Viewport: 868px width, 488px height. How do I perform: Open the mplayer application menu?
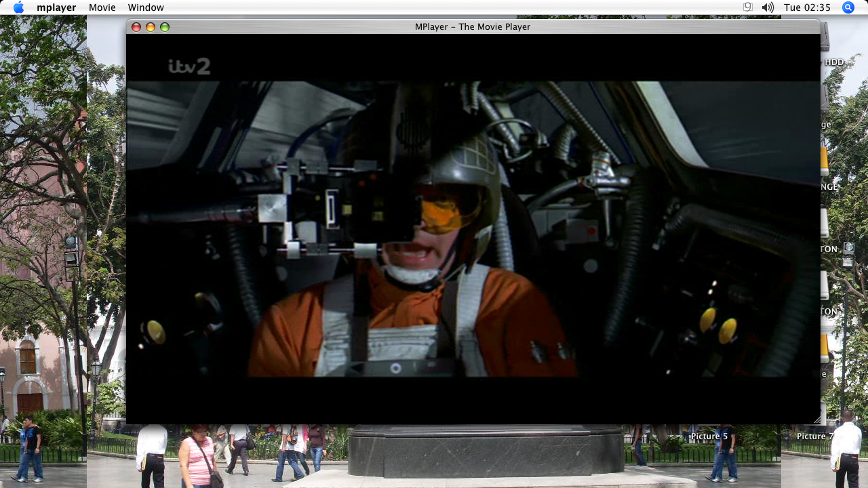56,7
